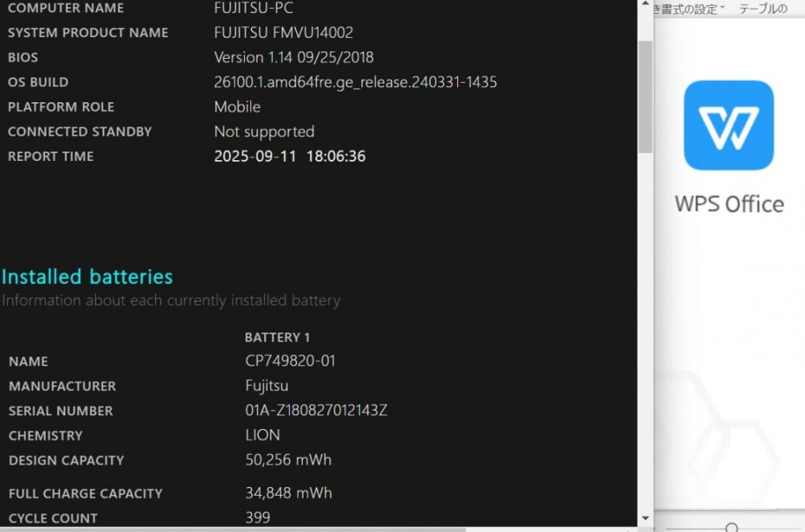The width and height of the screenshot is (805, 532).
Task: Click the "OS BUILD" label
Action: (x=38, y=81)
